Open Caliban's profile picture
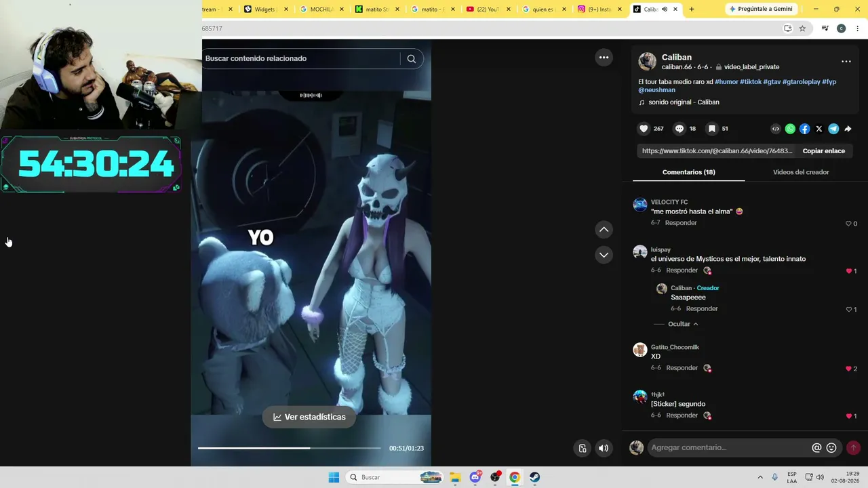Screen dimensions: 868x488 647,62
